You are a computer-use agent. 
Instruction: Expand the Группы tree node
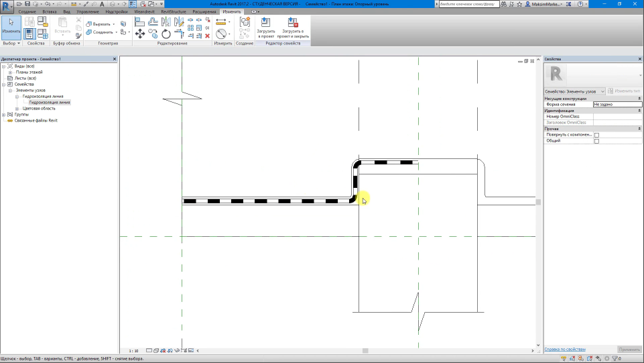click(x=4, y=115)
